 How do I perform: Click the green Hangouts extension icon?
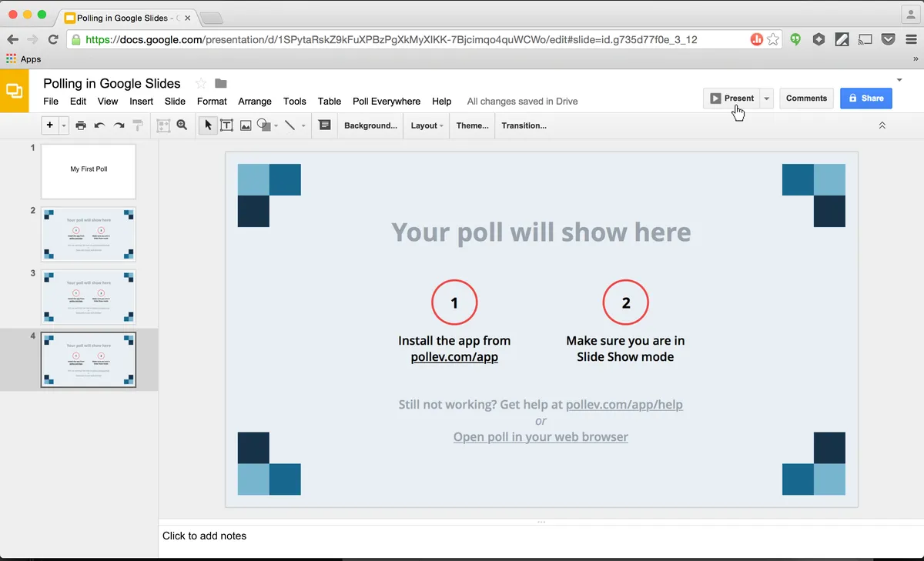[x=796, y=39]
